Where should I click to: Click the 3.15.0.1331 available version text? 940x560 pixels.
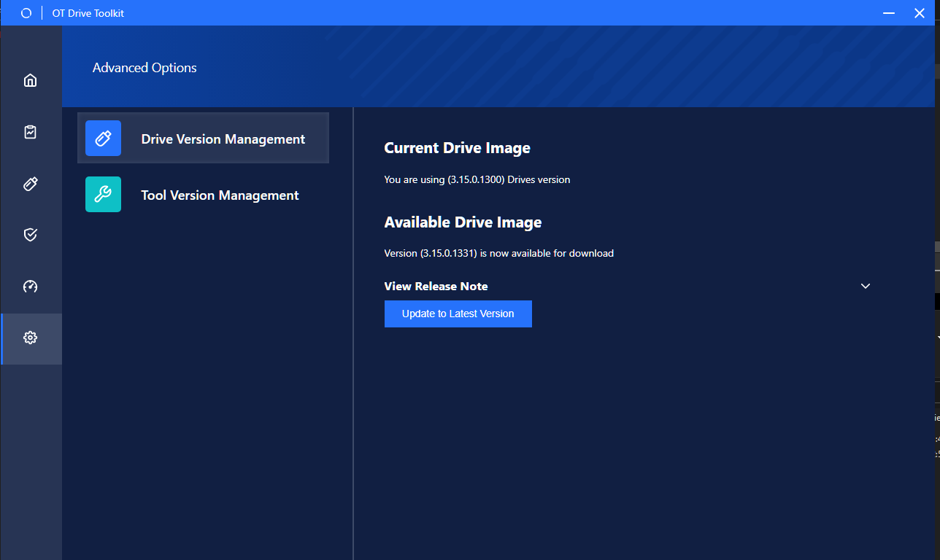(x=498, y=254)
